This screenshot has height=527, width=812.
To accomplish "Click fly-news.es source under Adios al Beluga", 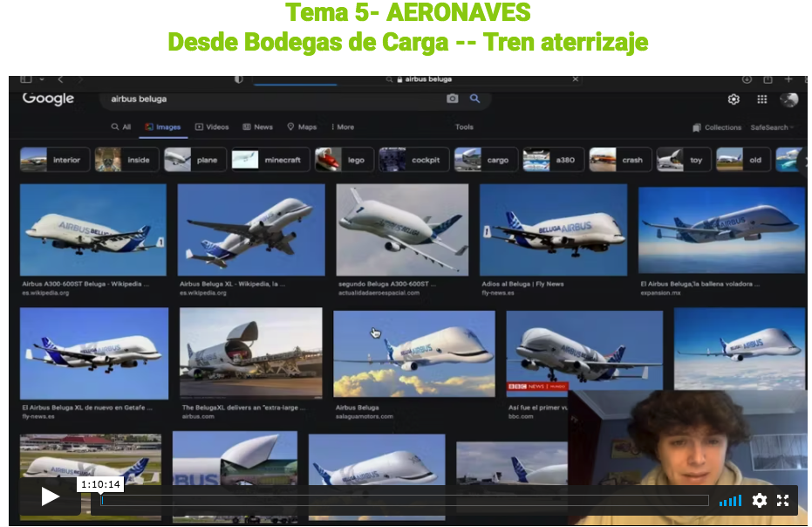I will coord(498,293).
